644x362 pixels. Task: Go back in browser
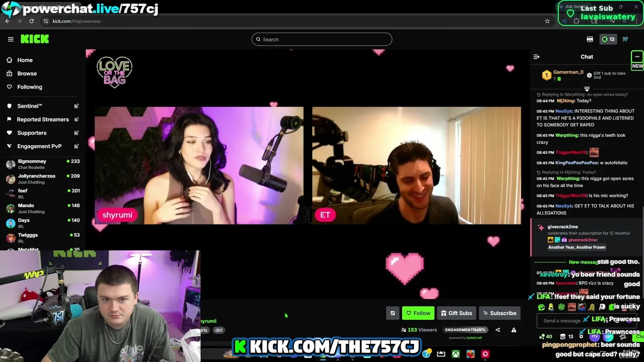[7, 21]
